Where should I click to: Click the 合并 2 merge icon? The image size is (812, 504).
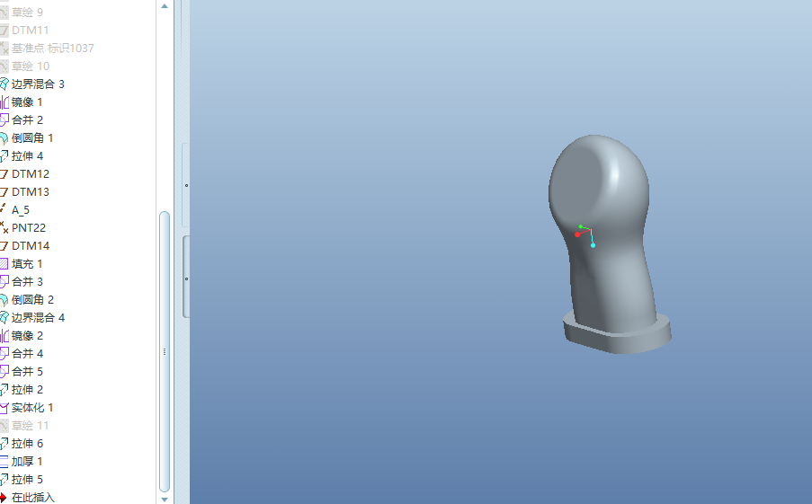(x=4, y=120)
